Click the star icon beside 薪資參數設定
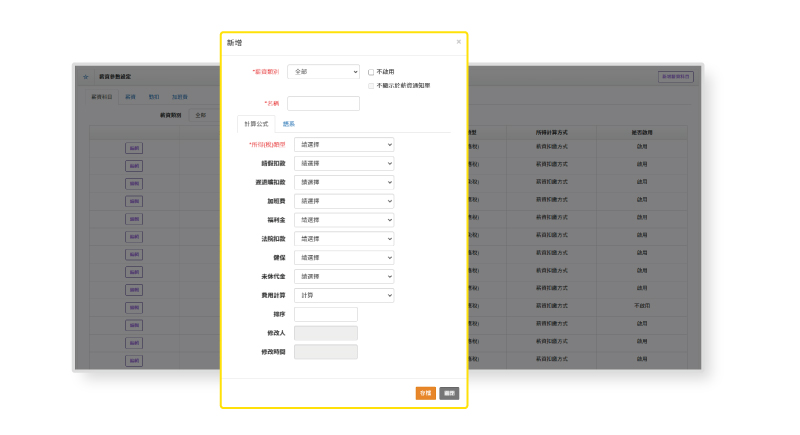 86,77
